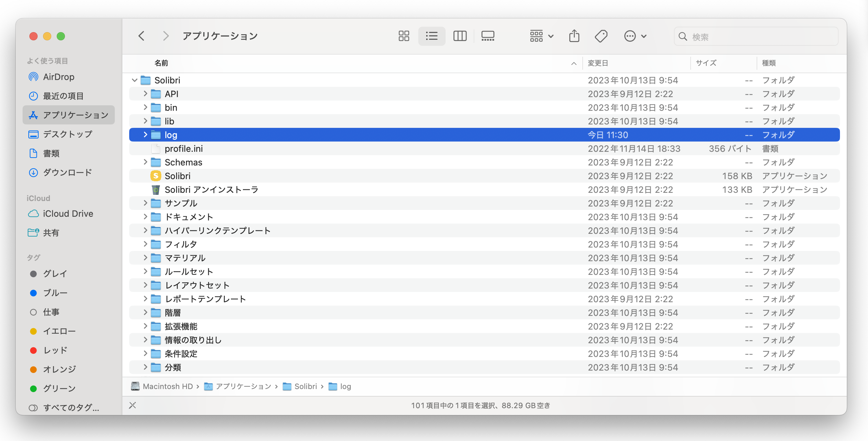
Task: Click アプリケーション in the path bar
Action: 238,387
